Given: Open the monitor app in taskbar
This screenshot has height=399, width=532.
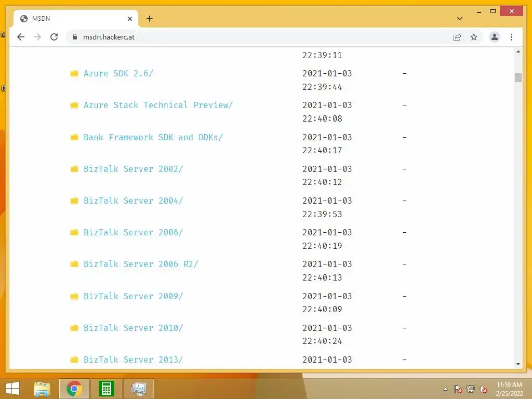Looking at the screenshot, I should (138, 389).
